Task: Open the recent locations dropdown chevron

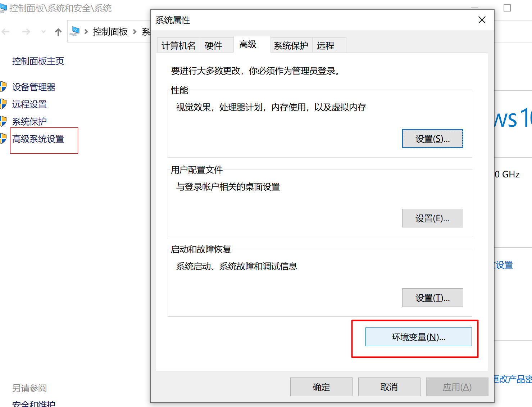Action: [x=44, y=32]
